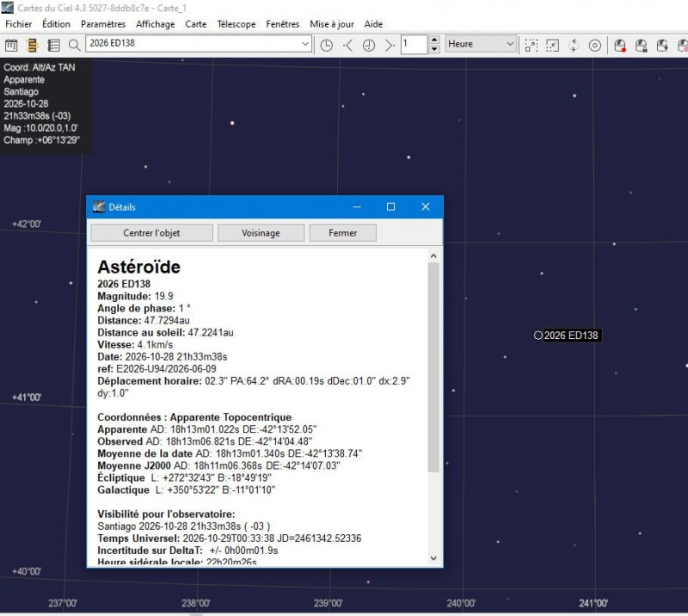
Task: Open the Télescope menu
Action: tap(236, 24)
